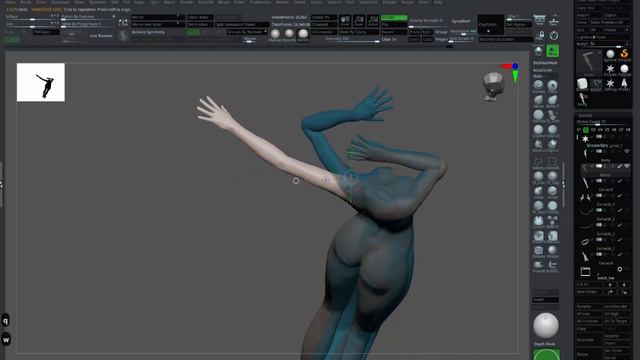Select the Standard brush icon

(x=538, y=85)
